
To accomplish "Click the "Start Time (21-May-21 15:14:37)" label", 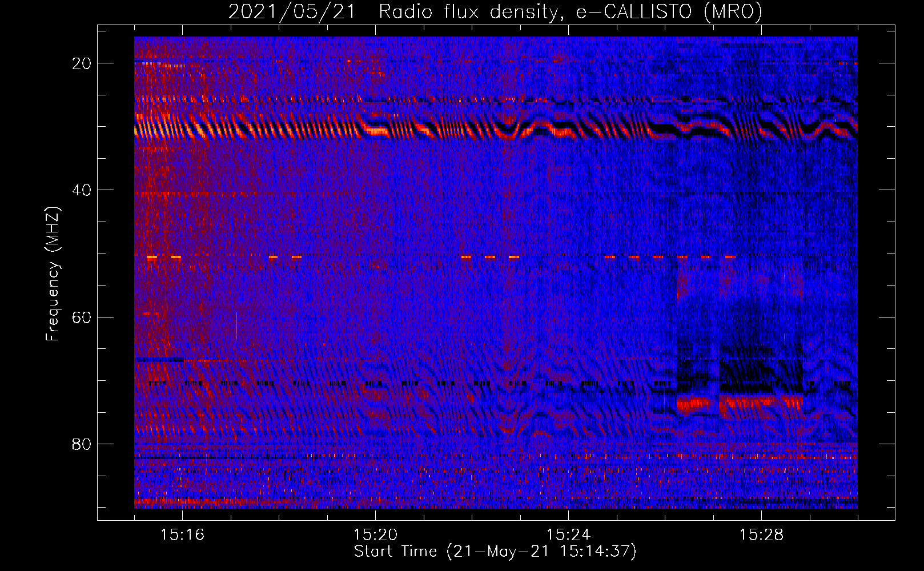I will [495, 552].
